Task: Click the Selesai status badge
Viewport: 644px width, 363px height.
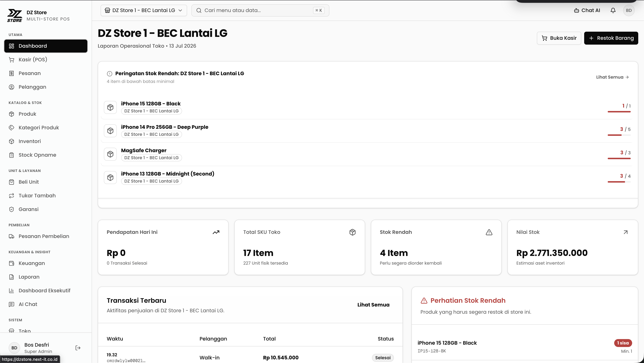Action: click(383, 358)
